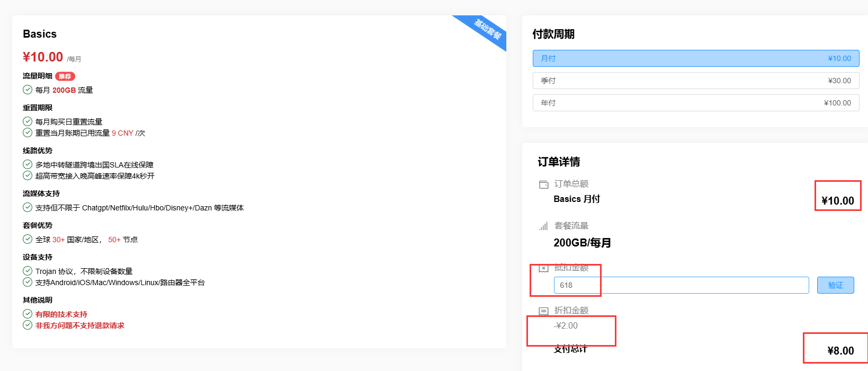Screen dimensions: 868x371
Task: Click the ¥8.00 payment total amount
Action: [x=840, y=351]
